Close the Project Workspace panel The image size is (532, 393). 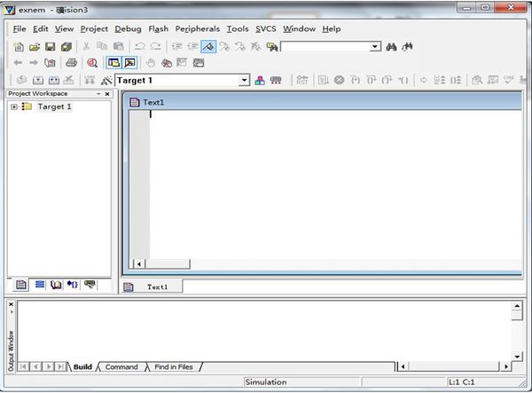(x=107, y=94)
